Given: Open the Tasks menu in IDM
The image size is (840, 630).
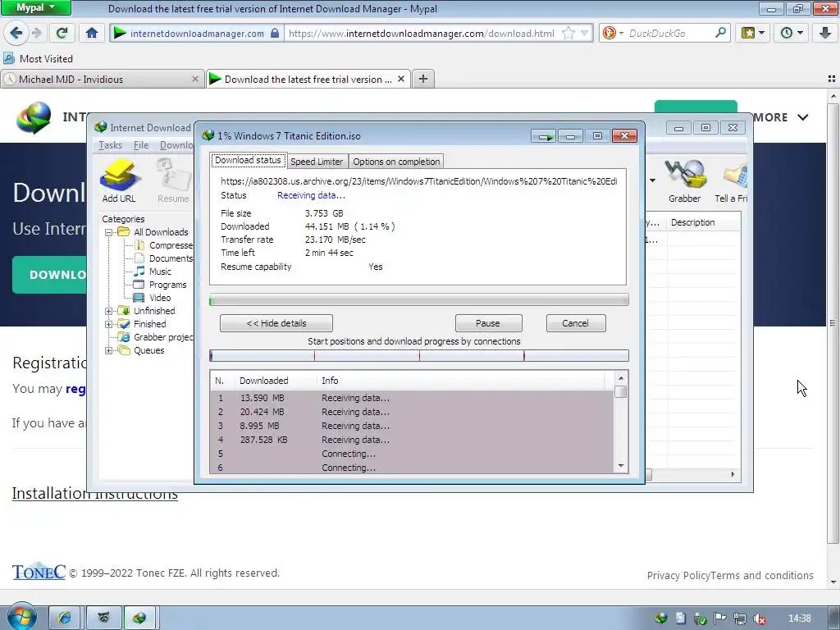Looking at the screenshot, I should click(111, 145).
